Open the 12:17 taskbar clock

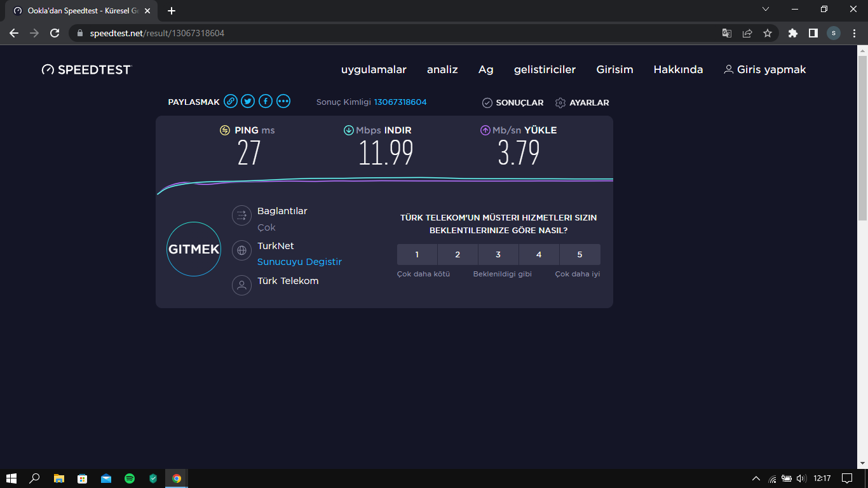822,478
